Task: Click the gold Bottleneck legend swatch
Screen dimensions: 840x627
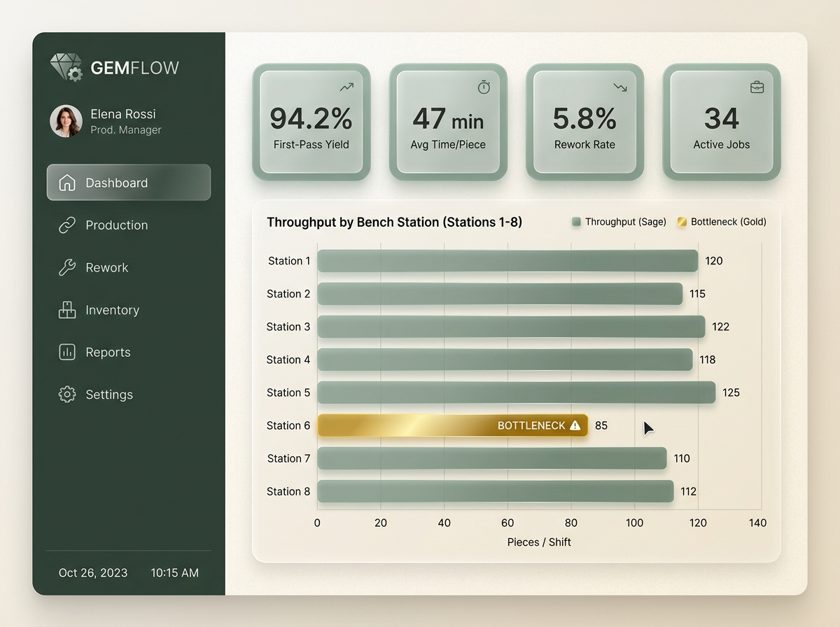Action: pos(682,222)
